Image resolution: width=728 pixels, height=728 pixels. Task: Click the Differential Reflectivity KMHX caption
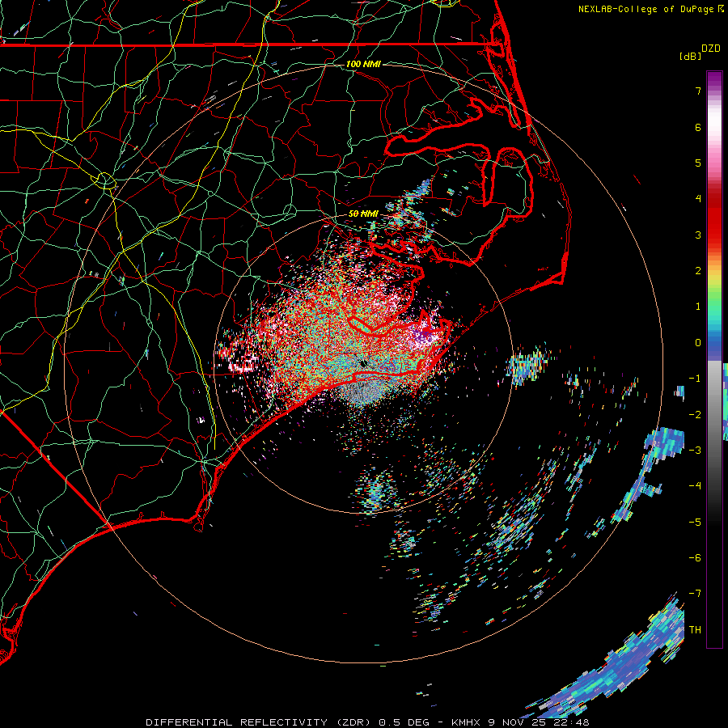click(x=368, y=722)
